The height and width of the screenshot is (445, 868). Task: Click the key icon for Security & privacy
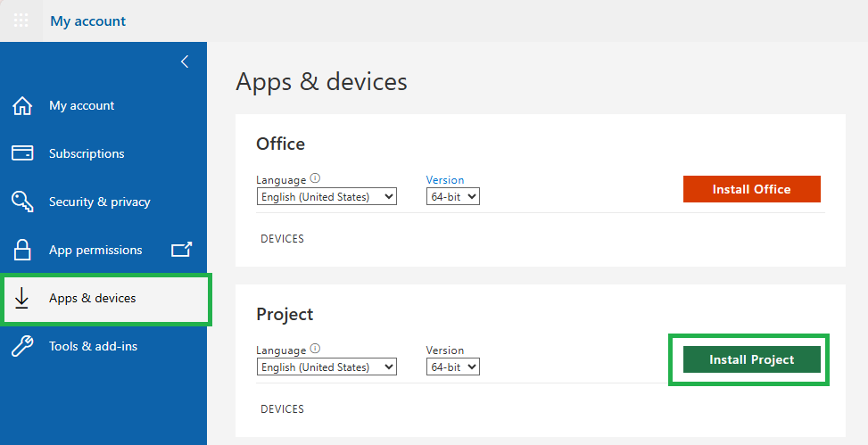(x=22, y=202)
